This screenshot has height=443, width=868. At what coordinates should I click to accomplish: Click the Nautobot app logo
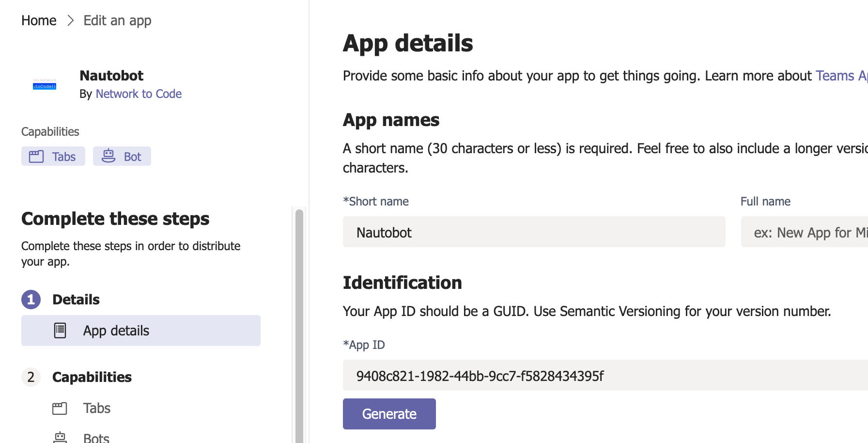pyautogui.click(x=44, y=83)
